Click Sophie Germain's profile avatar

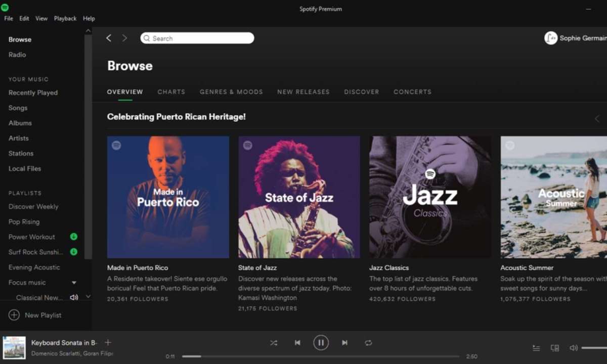[x=551, y=38]
